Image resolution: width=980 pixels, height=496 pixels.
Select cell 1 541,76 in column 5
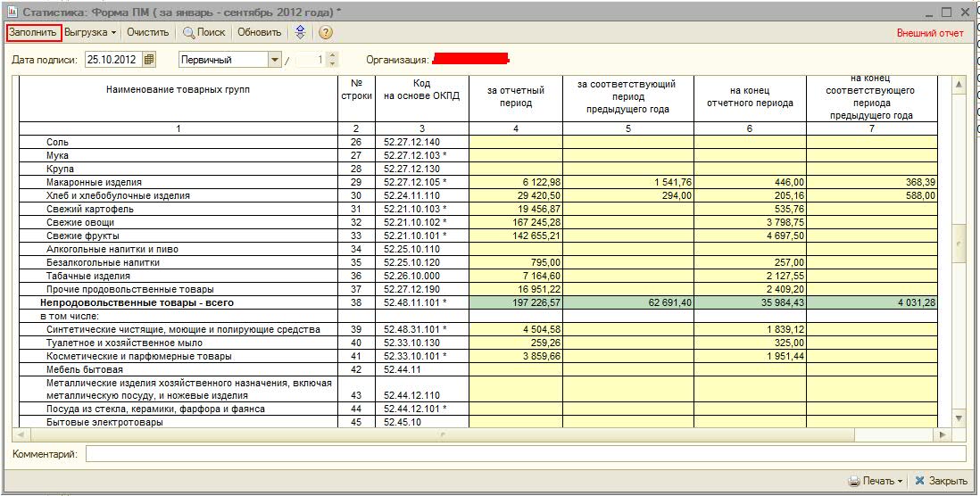628,182
